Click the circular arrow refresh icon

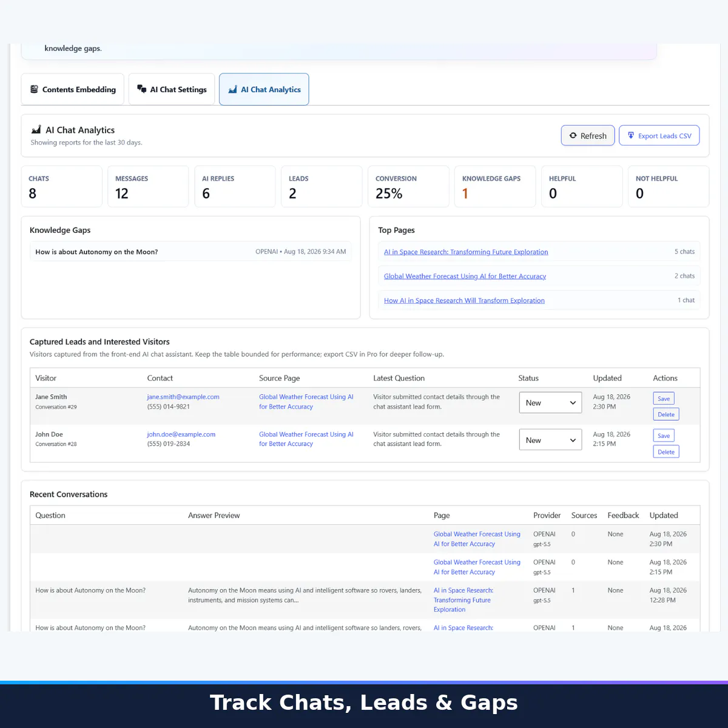click(573, 135)
